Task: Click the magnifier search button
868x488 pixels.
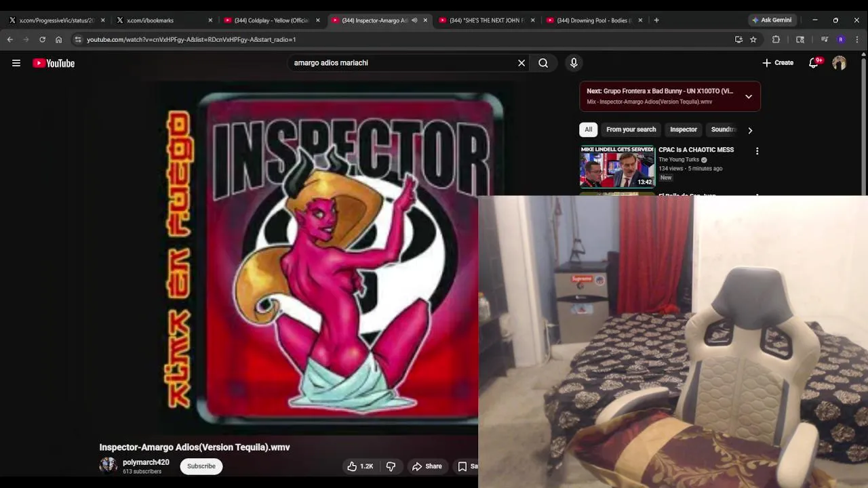Action: (543, 63)
